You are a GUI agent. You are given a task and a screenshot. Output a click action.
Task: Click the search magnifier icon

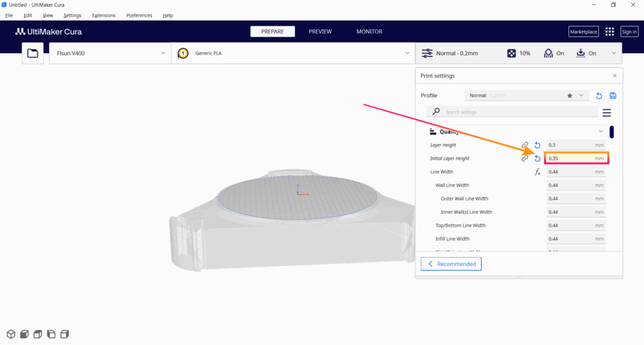(x=436, y=112)
